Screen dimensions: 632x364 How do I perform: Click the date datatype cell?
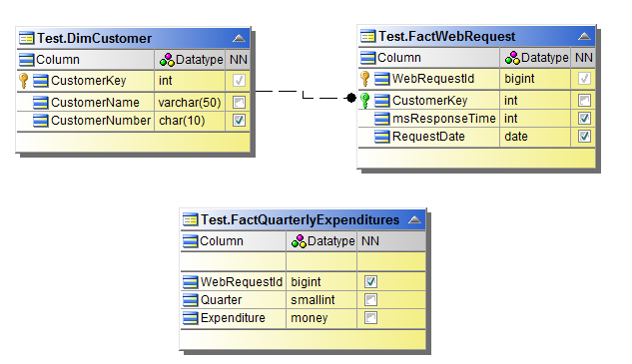[535, 137]
